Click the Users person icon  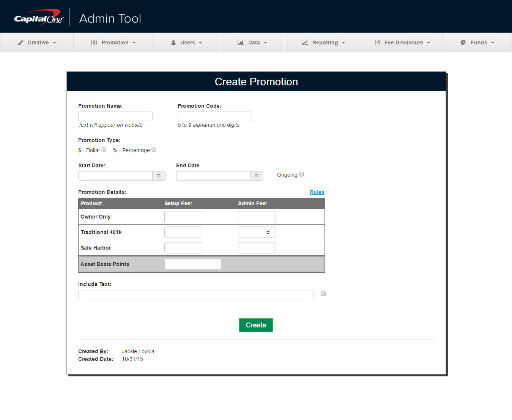tap(173, 42)
